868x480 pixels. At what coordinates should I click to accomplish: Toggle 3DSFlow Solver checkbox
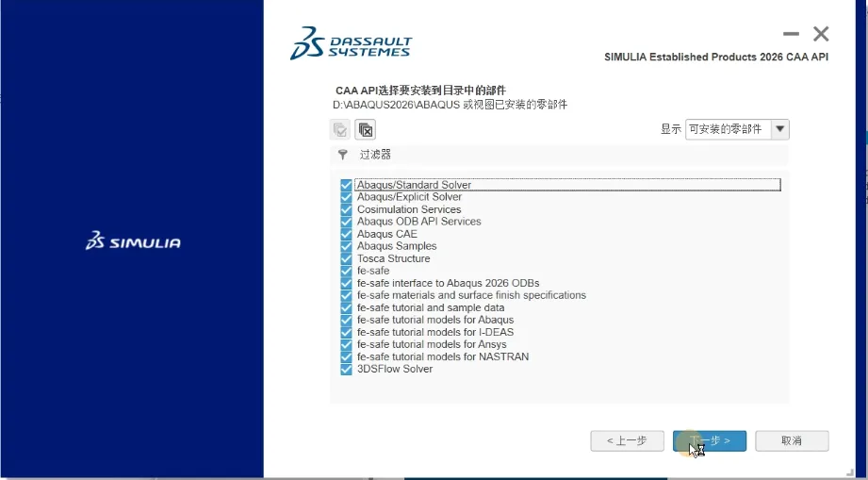coord(346,370)
